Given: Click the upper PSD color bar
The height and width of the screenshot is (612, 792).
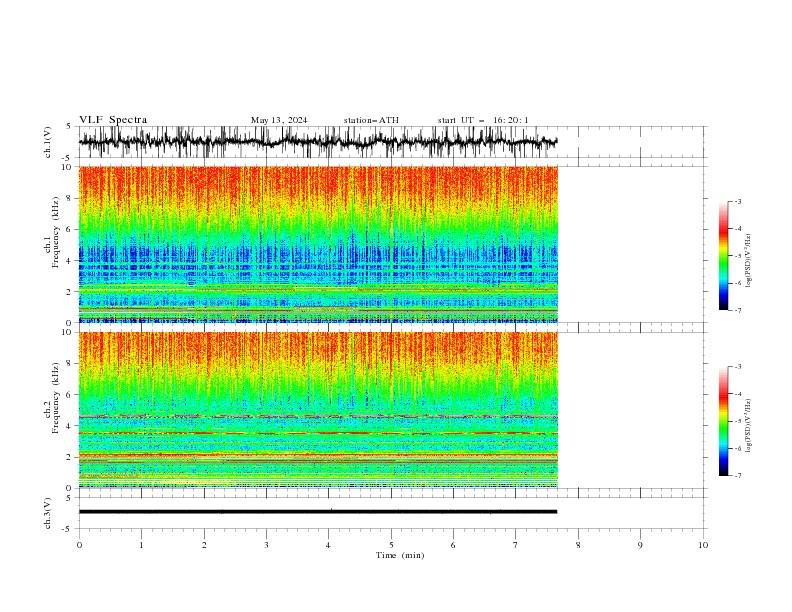Looking at the screenshot, I should (x=723, y=256).
